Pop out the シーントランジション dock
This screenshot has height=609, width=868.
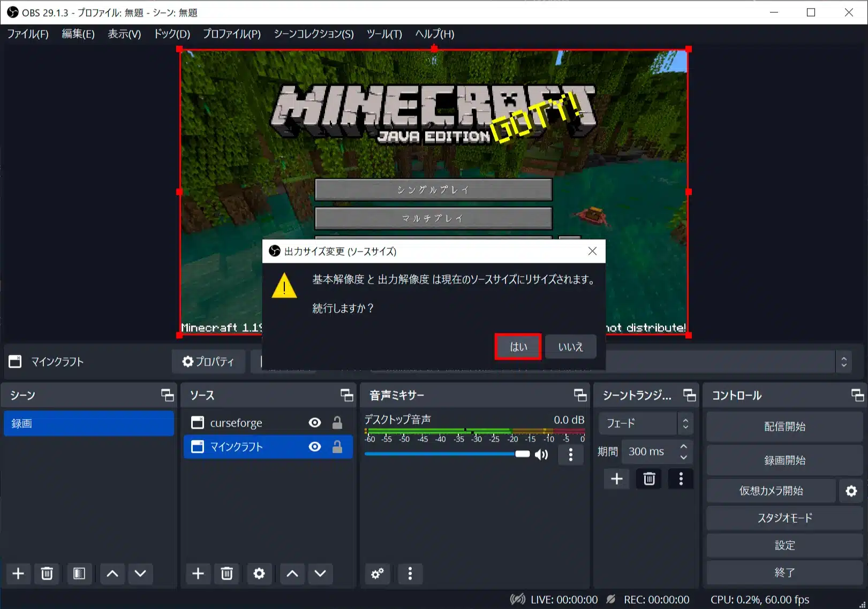tap(690, 395)
